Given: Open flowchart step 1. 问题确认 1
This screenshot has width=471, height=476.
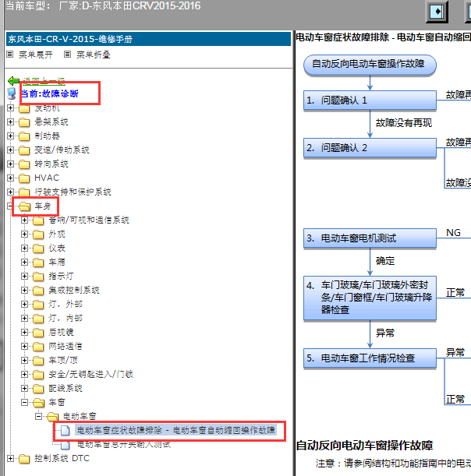Looking at the screenshot, I should pyautogui.click(x=370, y=100).
